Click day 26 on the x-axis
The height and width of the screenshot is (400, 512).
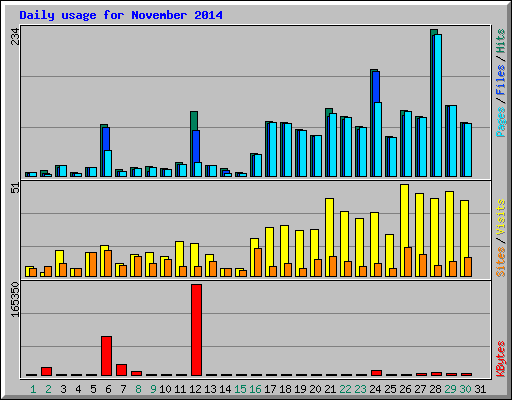click(405, 389)
